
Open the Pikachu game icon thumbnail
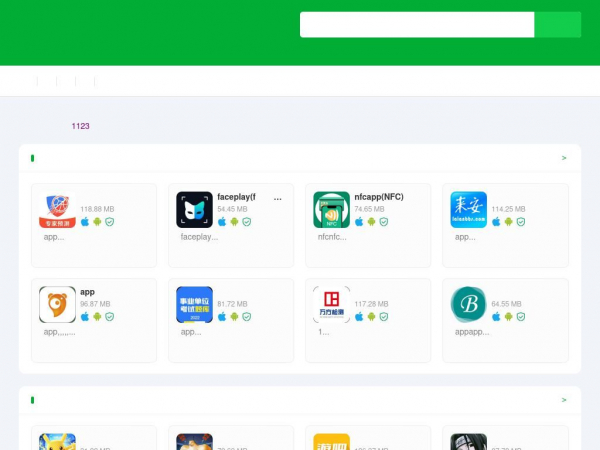pos(57,442)
